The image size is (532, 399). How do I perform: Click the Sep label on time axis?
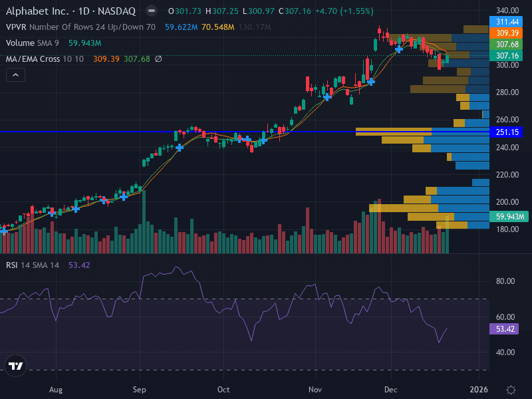140,389
